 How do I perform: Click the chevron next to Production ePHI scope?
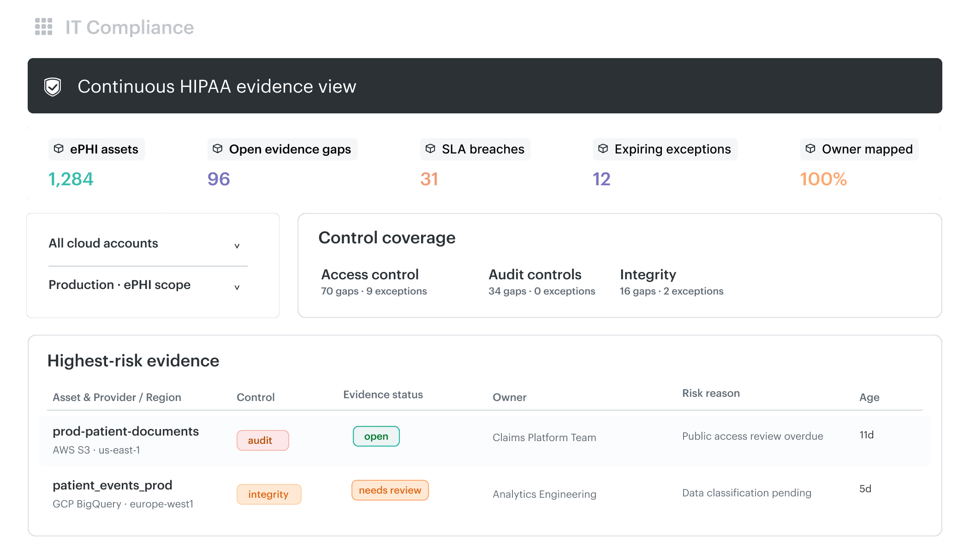pyautogui.click(x=237, y=288)
